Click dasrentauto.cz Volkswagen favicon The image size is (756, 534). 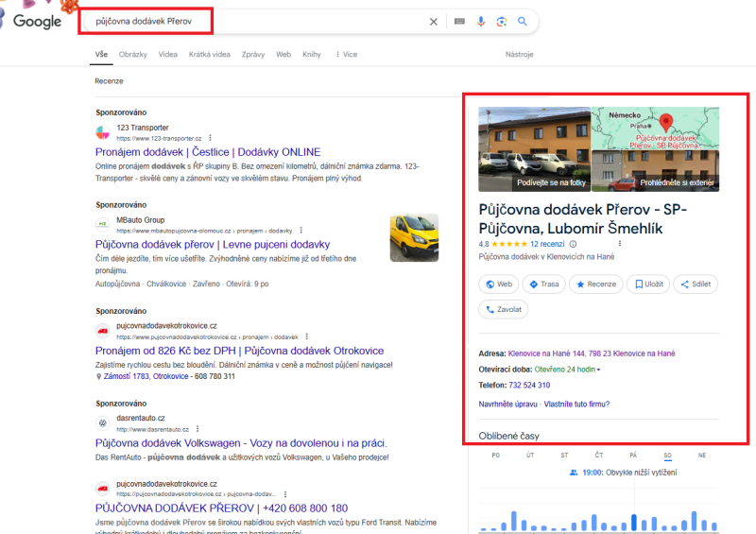tap(103, 423)
